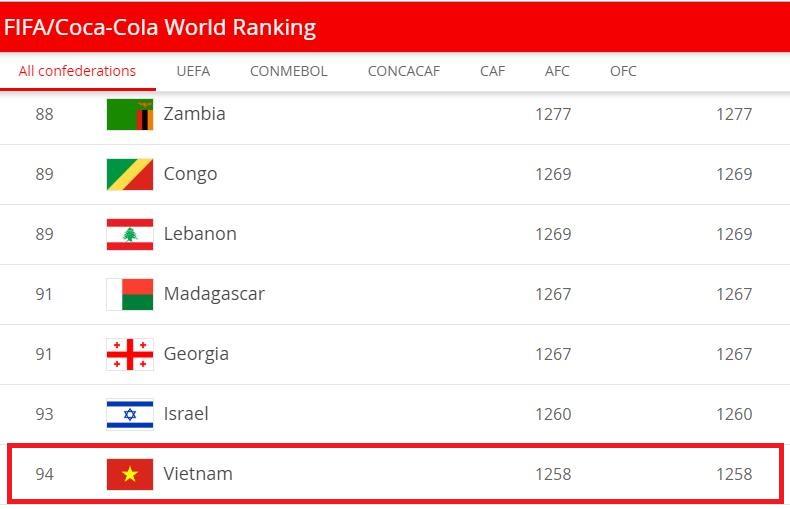This screenshot has width=790, height=509.
Task: Click the Georgia flag icon
Action: pyautogui.click(x=130, y=354)
